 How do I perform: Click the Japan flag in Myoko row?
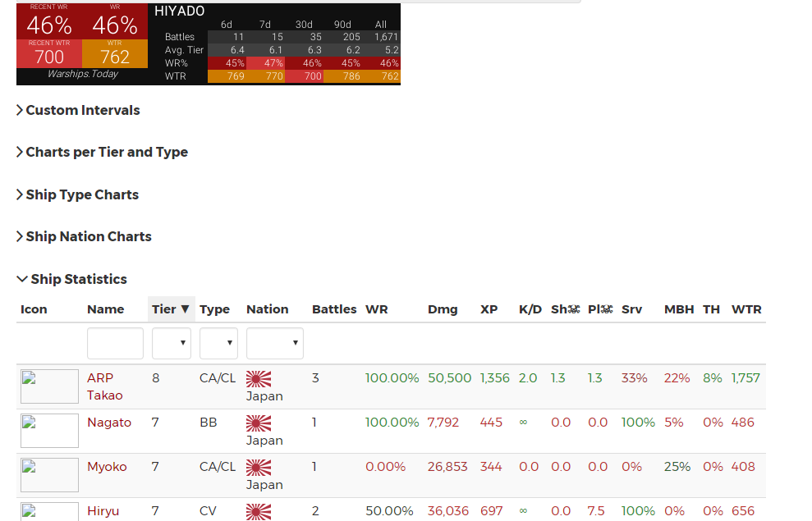coord(259,468)
